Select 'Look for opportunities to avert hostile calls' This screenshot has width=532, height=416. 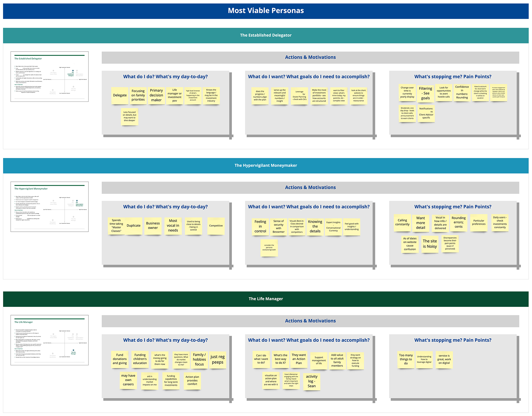[x=444, y=93]
